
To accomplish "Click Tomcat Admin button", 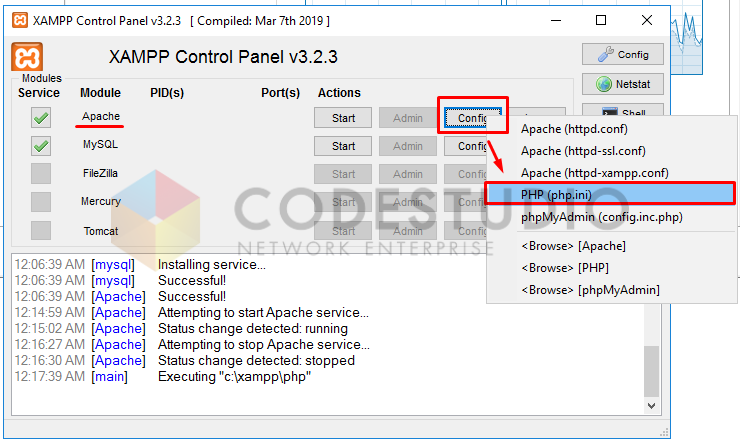I will 408,231.
